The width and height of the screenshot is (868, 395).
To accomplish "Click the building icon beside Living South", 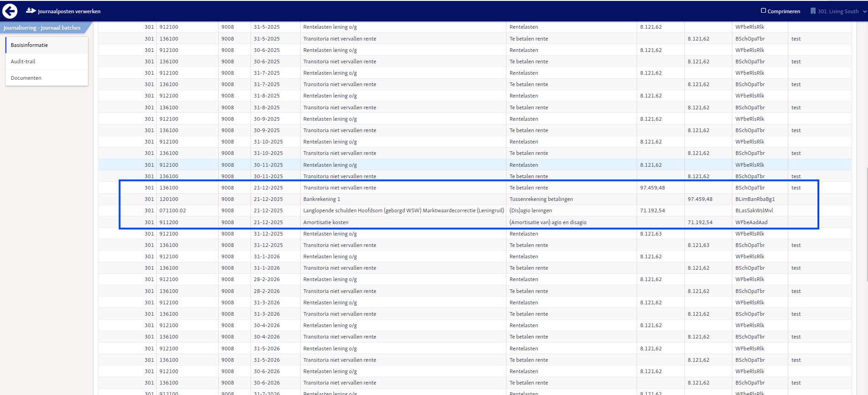I will pos(813,11).
